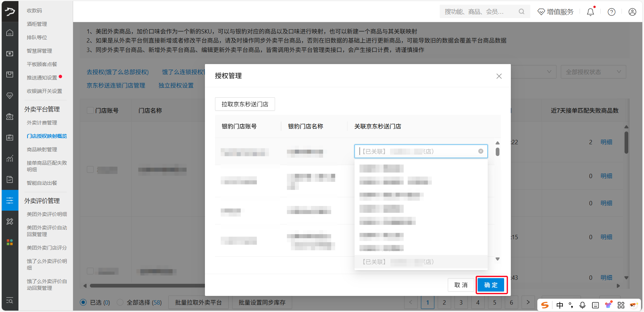
Task: Open 美团外卖评价明细 menu item
Action: (x=47, y=214)
